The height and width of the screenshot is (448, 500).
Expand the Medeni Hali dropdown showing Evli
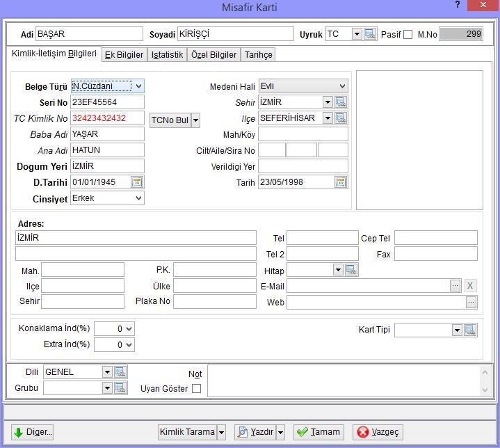(342, 86)
